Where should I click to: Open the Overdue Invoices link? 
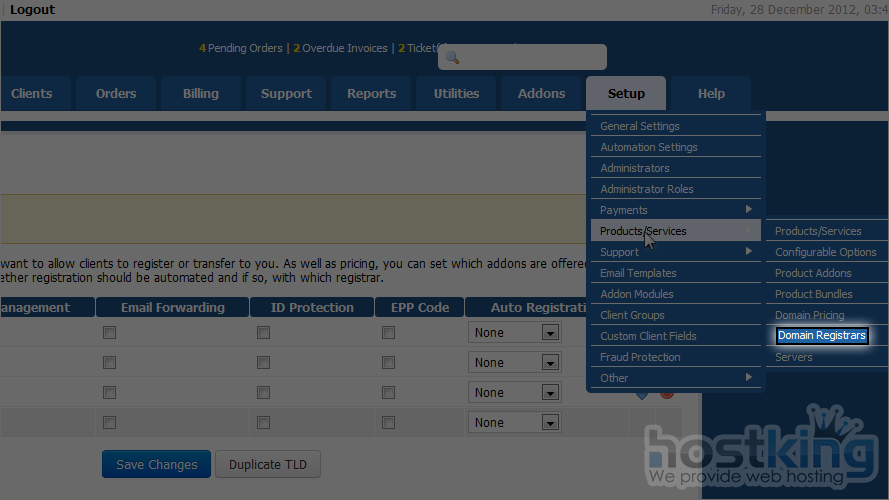tap(344, 48)
